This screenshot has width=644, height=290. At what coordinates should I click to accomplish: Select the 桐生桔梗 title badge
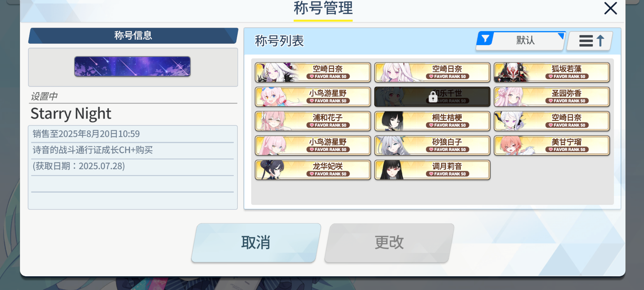click(x=432, y=121)
